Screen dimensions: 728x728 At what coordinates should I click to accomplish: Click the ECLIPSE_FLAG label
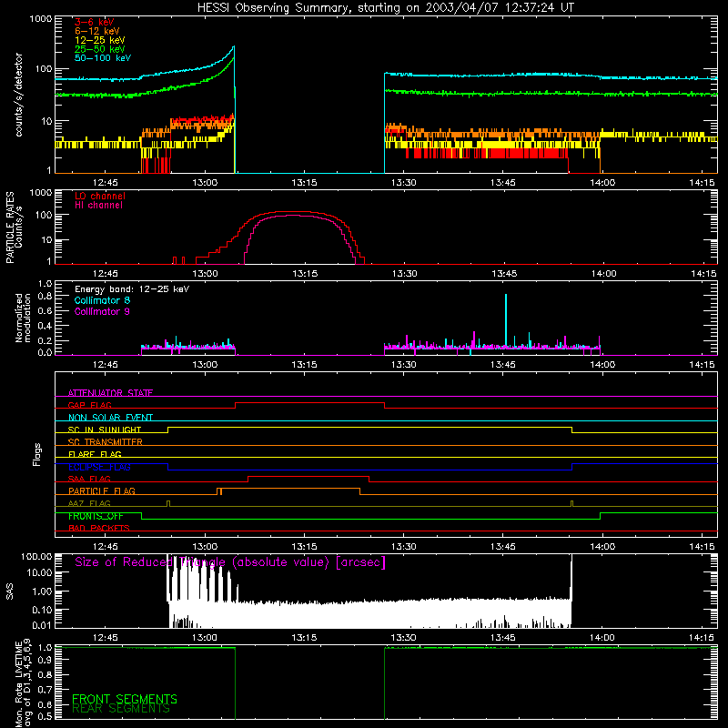point(99,467)
